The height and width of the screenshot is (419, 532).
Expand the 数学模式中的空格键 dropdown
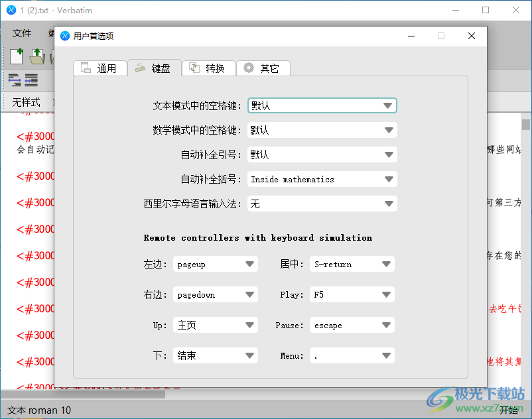pos(322,130)
